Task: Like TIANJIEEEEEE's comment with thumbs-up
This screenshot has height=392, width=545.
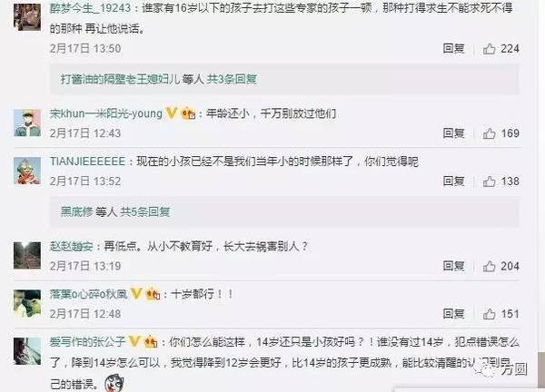Action: click(x=489, y=181)
